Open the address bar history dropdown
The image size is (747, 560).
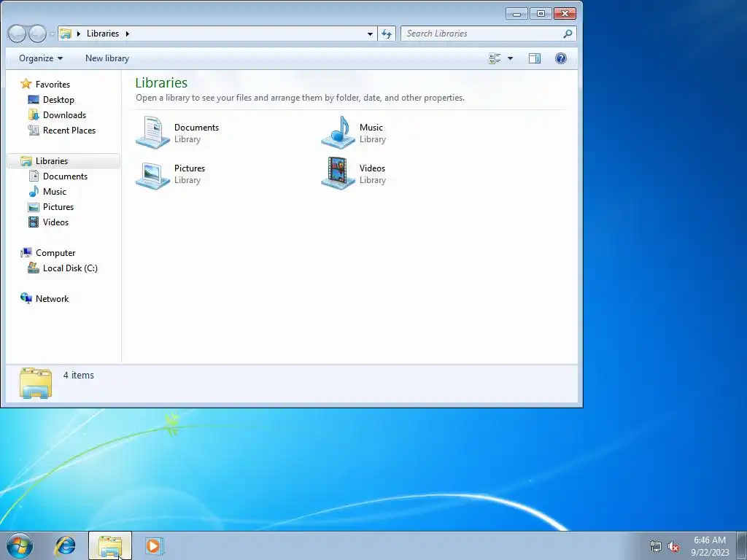[x=370, y=34]
